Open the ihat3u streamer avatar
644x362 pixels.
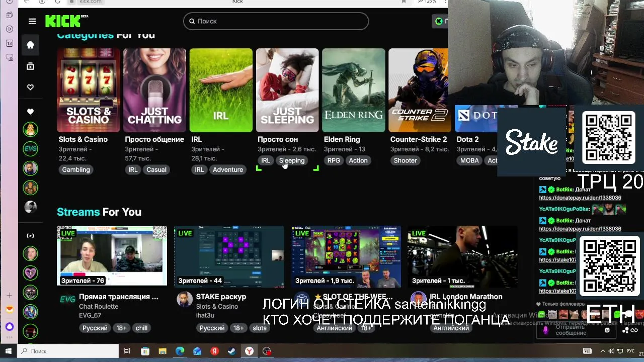coord(185,299)
